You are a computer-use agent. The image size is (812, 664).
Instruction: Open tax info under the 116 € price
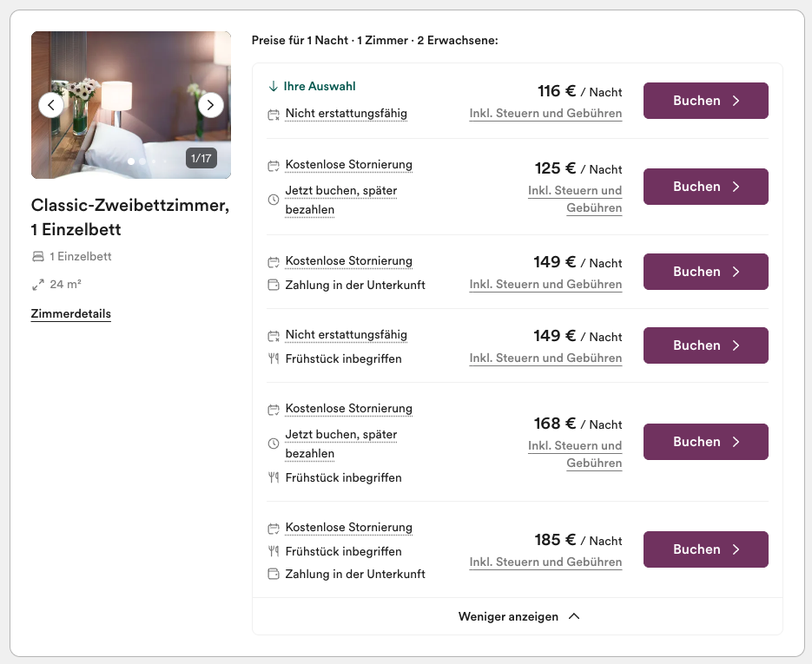[x=545, y=114]
